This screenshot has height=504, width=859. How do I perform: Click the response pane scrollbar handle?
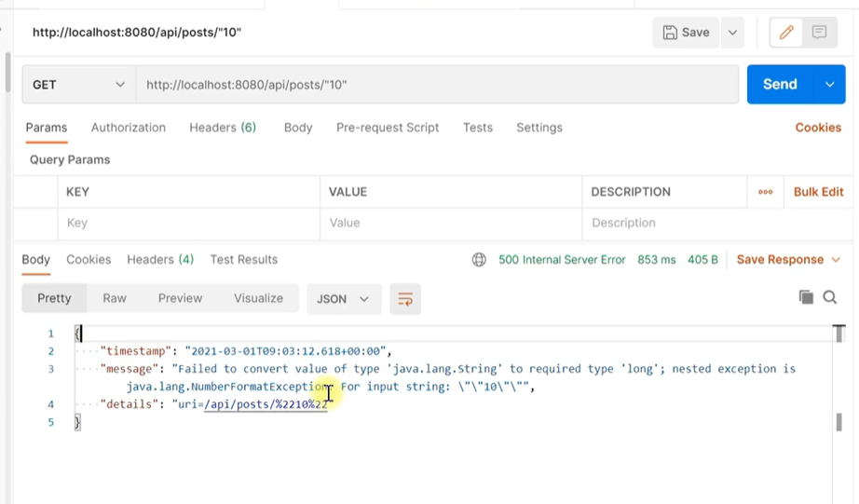click(x=839, y=422)
